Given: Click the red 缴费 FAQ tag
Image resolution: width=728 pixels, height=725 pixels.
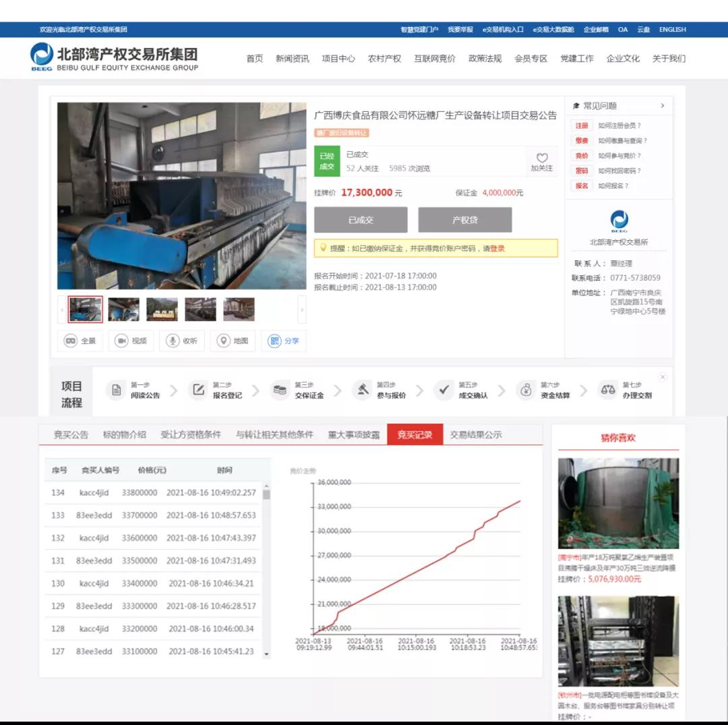Looking at the screenshot, I should click(582, 140).
